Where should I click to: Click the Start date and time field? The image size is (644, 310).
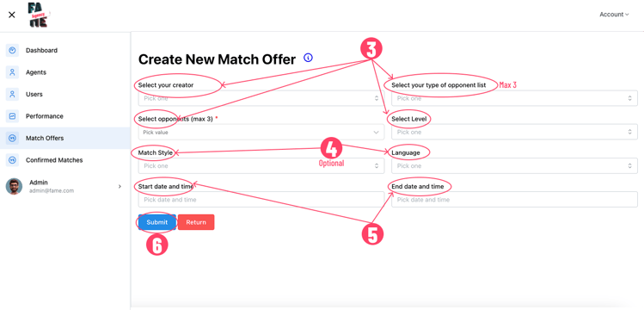[x=261, y=200]
